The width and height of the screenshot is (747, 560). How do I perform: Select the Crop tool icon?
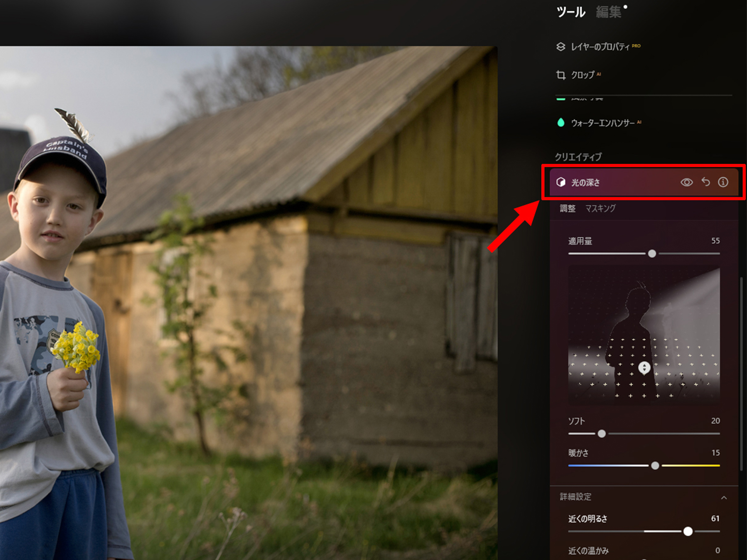coord(561,75)
